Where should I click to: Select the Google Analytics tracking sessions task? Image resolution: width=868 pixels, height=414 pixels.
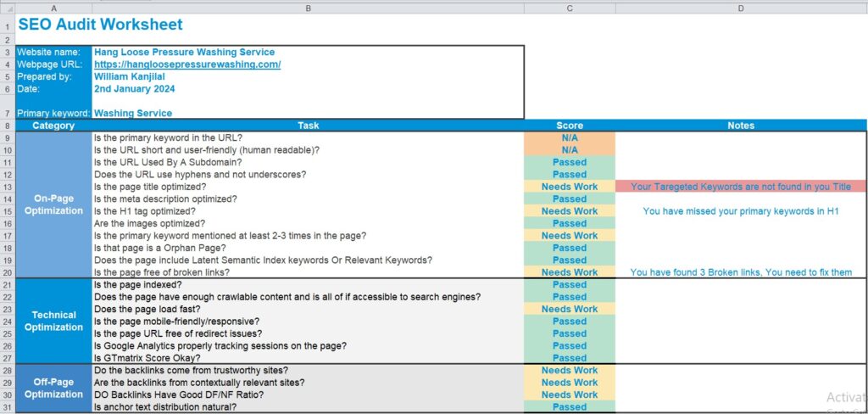309,346
